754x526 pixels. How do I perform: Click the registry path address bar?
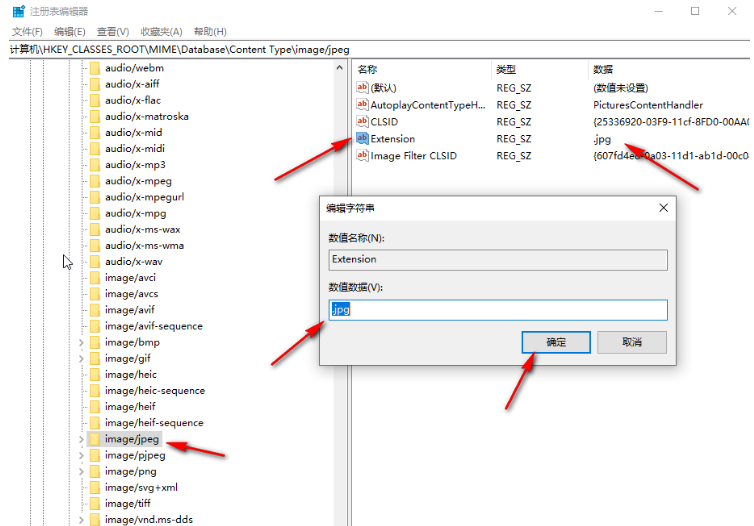point(379,50)
